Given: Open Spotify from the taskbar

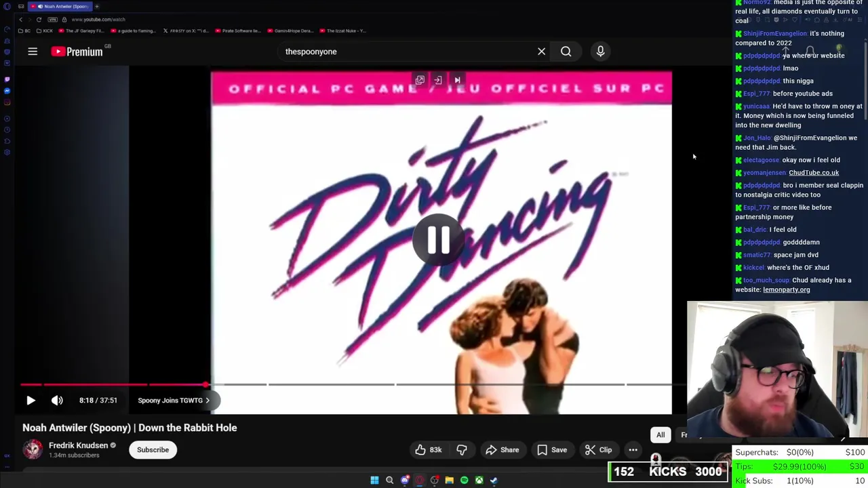Looking at the screenshot, I should 464,481.
